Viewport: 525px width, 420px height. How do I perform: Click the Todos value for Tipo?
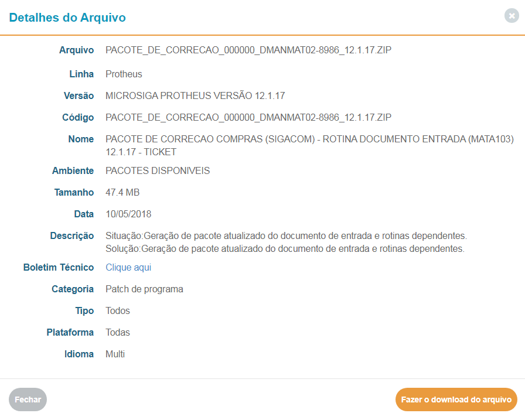(x=118, y=310)
